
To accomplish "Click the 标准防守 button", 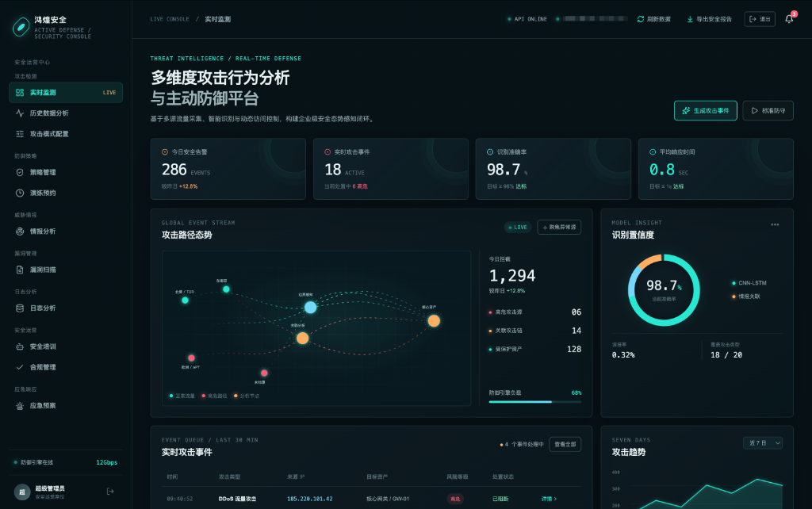I will coord(768,110).
